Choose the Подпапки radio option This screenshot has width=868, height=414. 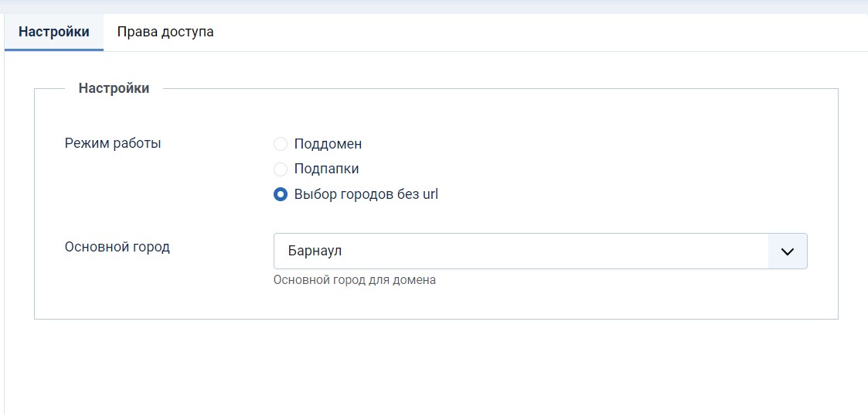point(281,169)
